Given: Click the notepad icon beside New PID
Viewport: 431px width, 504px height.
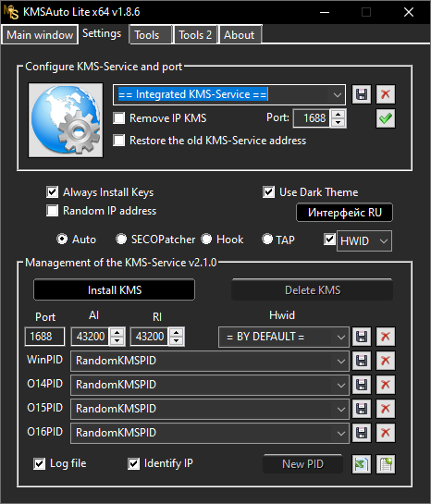Looking at the screenshot, I should (386, 464).
